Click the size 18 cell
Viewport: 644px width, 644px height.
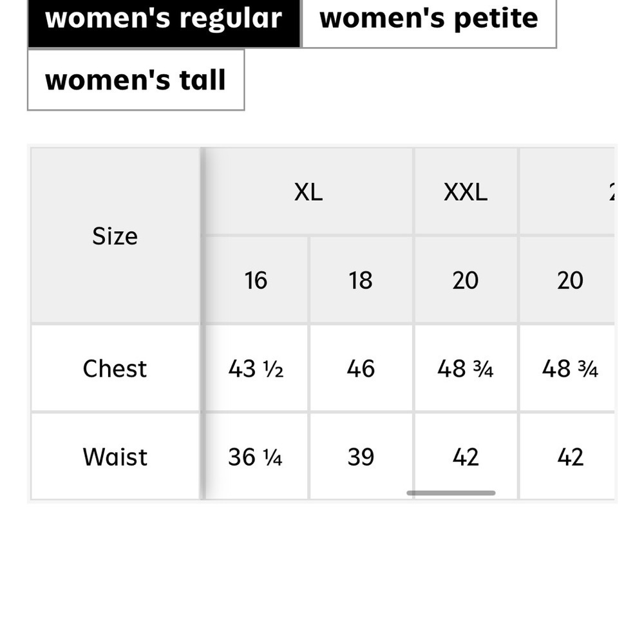361,280
